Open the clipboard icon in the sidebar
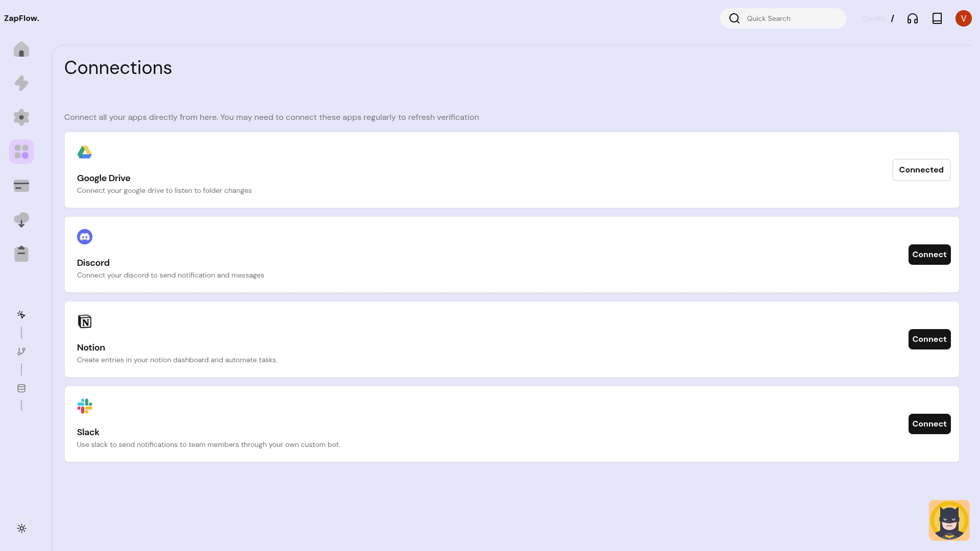 pyautogui.click(x=21, y=254)
